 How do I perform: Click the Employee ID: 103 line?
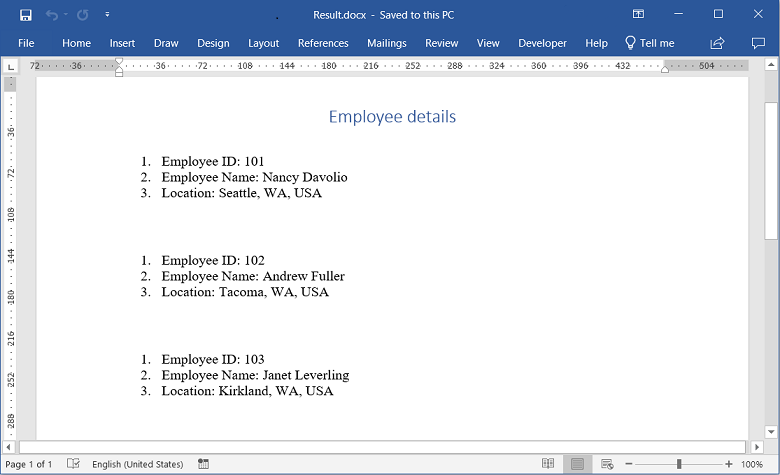coord(213,360)
